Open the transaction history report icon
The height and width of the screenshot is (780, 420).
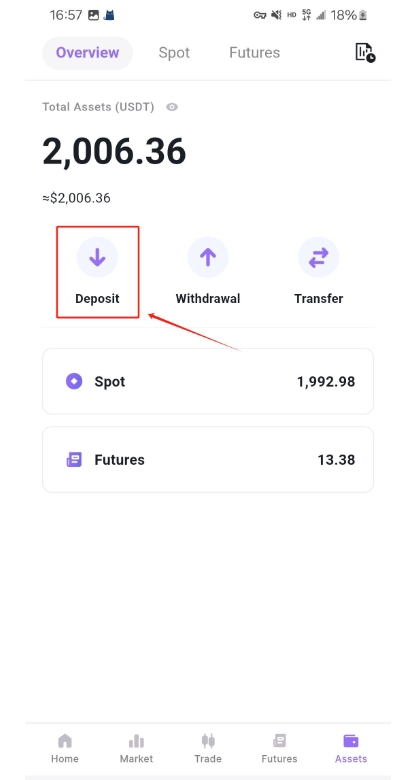(x=365, y=52)
